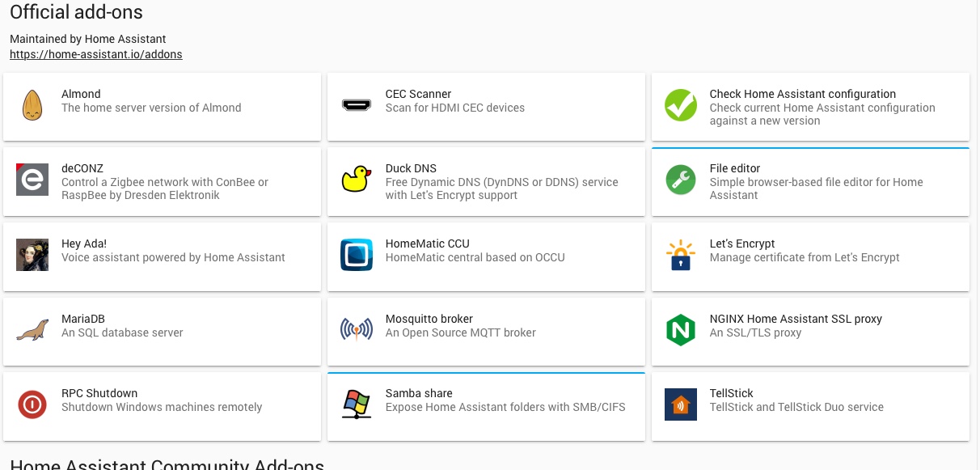The image size is (980, 470).
Task: Click 'An SQL database server' description
Action: tap(122, 332)
